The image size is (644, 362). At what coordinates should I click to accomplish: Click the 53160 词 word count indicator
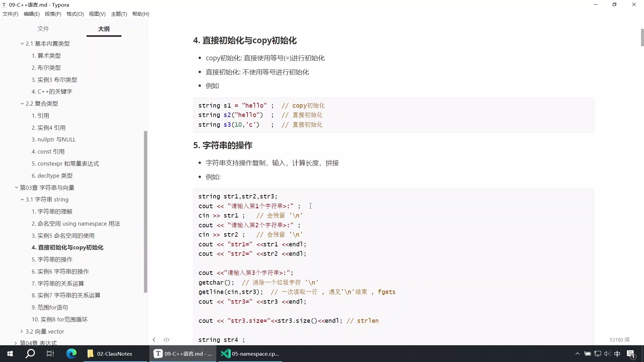point(619,340)
